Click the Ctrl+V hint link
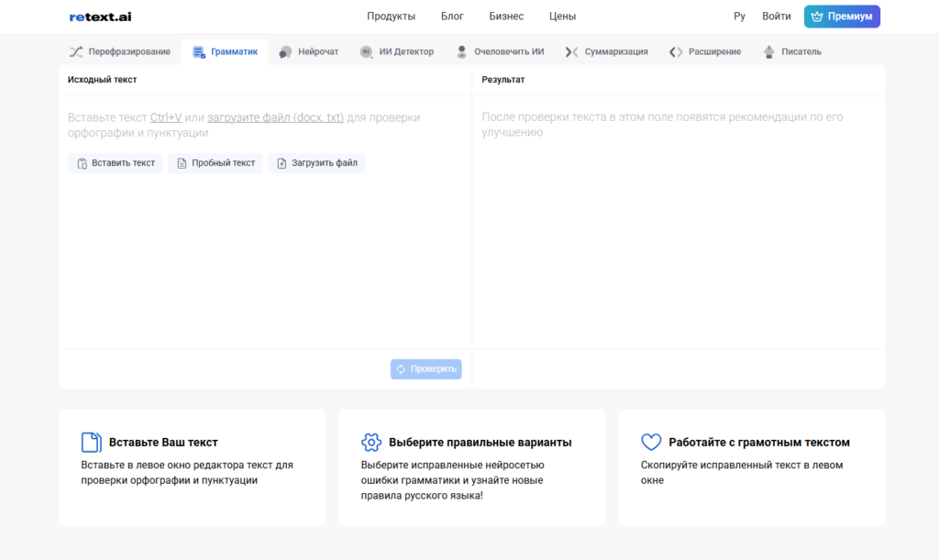The width and height of the screenshot is (939, 560). (x=166, y=117)
